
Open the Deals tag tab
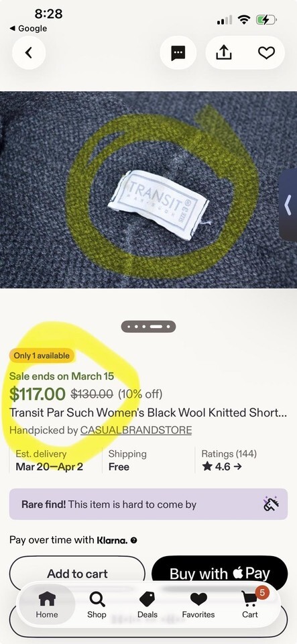click(147, 605)
